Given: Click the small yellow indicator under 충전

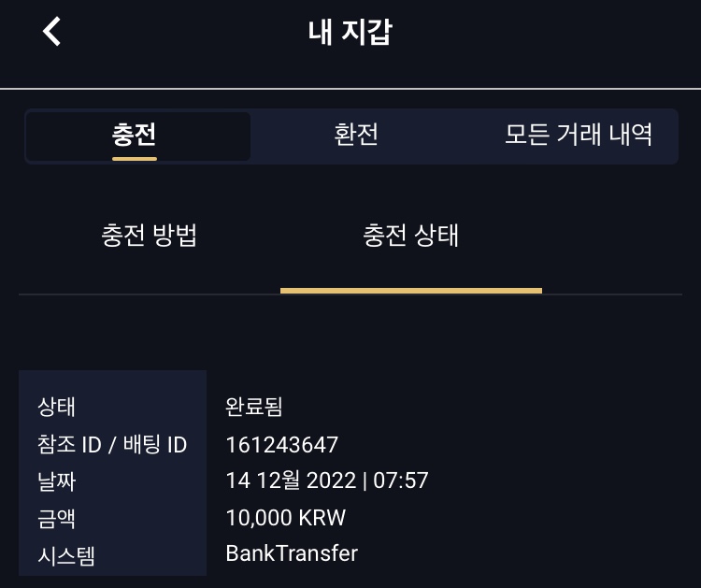Looking at the screenshot, I should point(134,158).
